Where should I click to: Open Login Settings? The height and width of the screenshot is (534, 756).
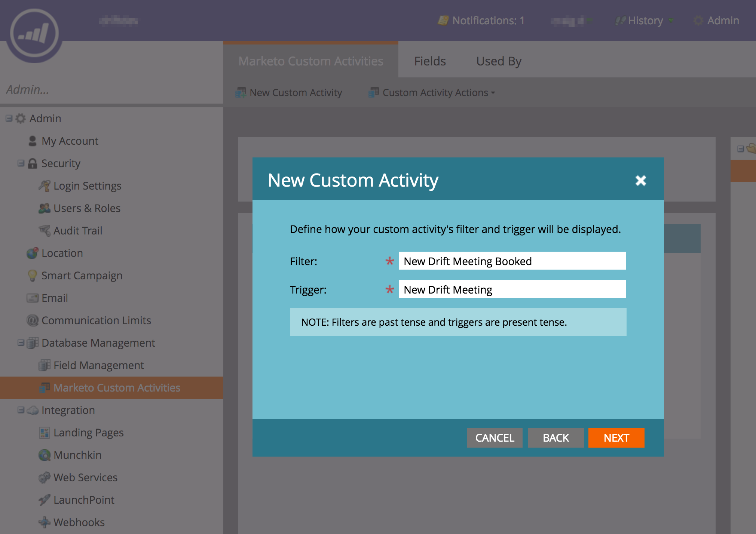pyautogui.click(x=88, y=186)
